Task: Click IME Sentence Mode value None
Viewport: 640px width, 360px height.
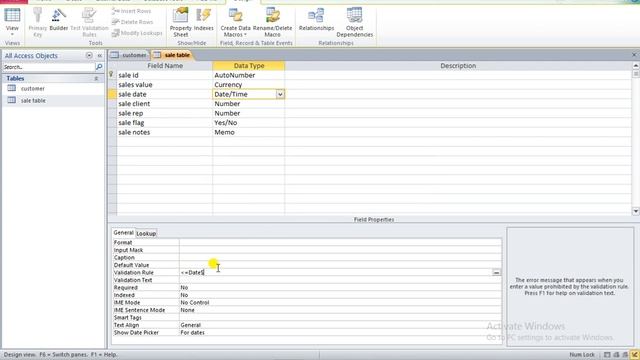Action: pos(340,310)
